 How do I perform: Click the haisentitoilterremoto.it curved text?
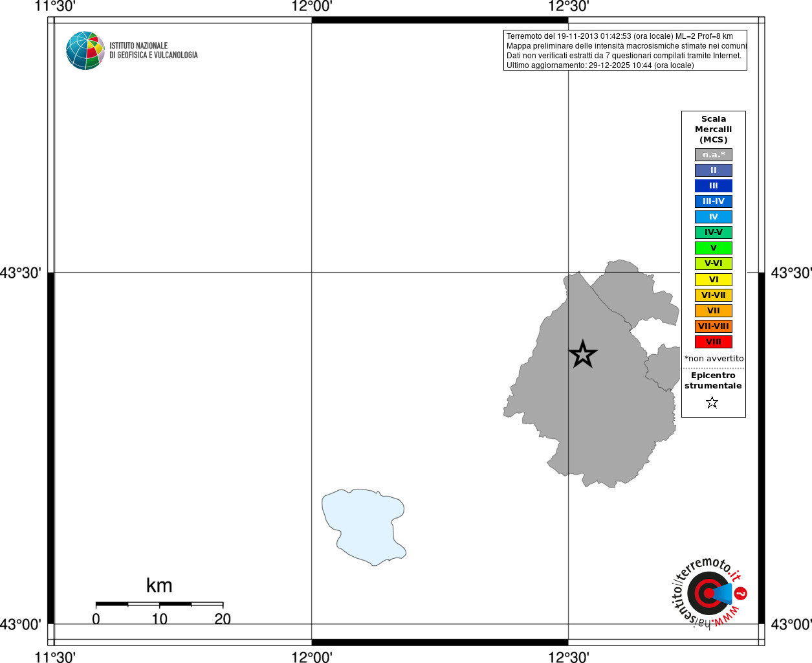point(705,592)
